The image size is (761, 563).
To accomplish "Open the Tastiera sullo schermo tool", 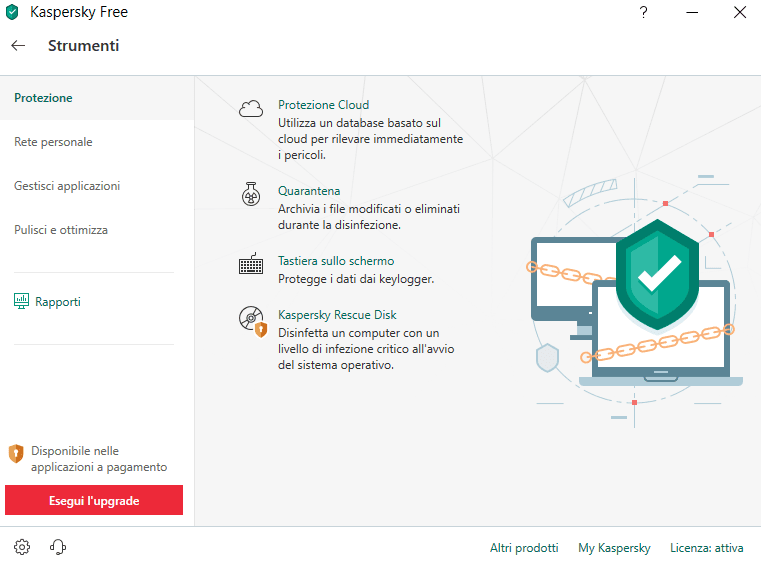I will click(x=336, y=261).
